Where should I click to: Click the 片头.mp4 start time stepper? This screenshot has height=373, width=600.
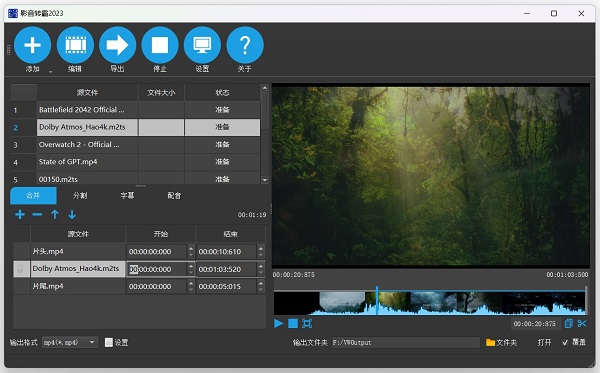pos(191,251)
